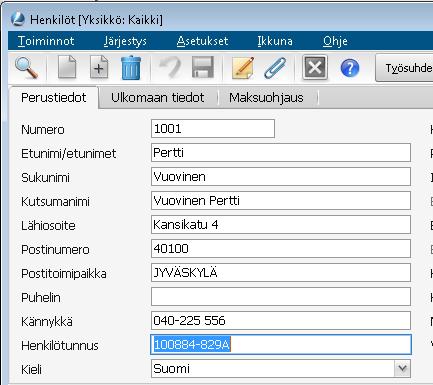Open the Ohje menu

[x=335, y=41]
